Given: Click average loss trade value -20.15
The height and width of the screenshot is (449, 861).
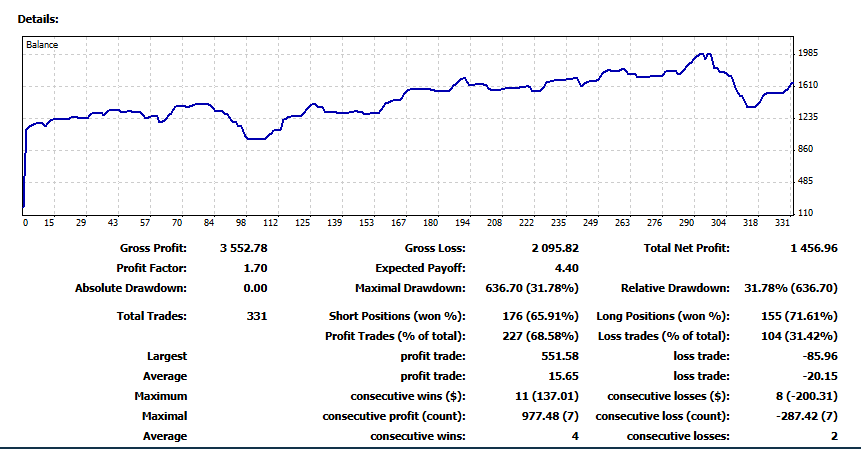Looking at the screenshot, I should 820,376.
